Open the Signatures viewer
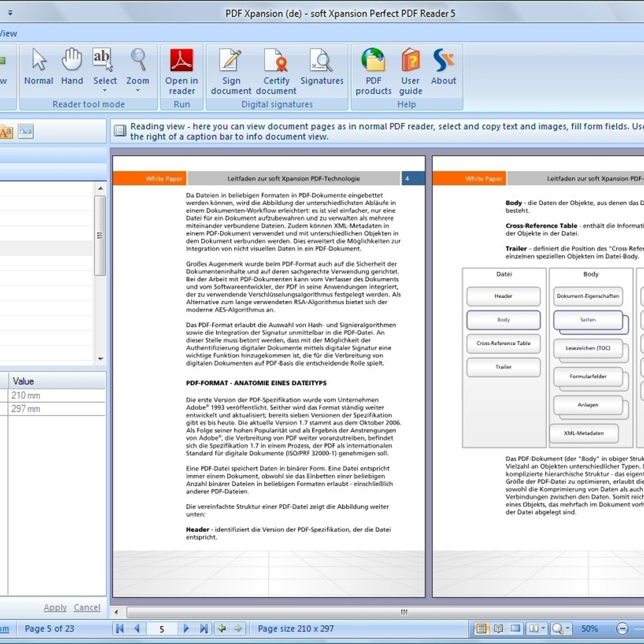This screenshot has height=644, width=644. [321, 67]
